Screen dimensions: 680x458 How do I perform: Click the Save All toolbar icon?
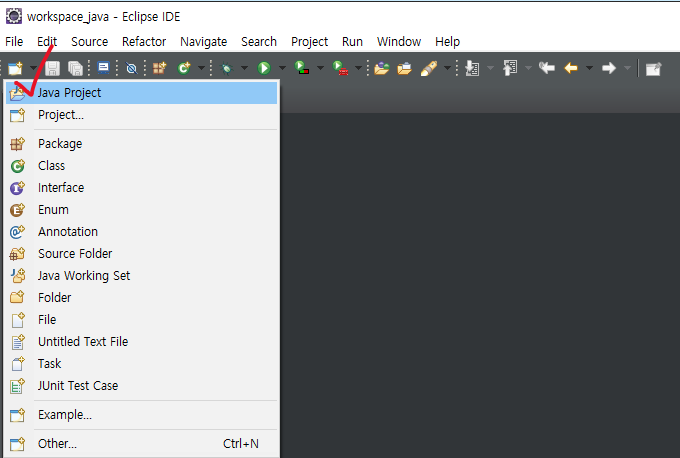[75, 68]
